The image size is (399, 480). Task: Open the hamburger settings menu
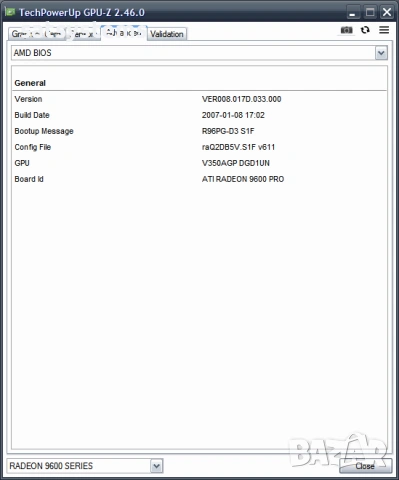[x=384, y=30]
